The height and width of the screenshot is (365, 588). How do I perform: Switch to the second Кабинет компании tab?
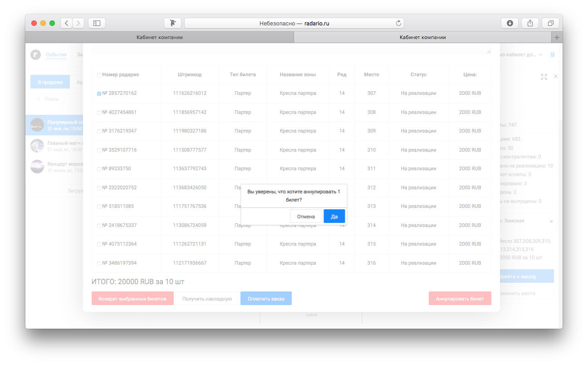click(x=423, y=37)
